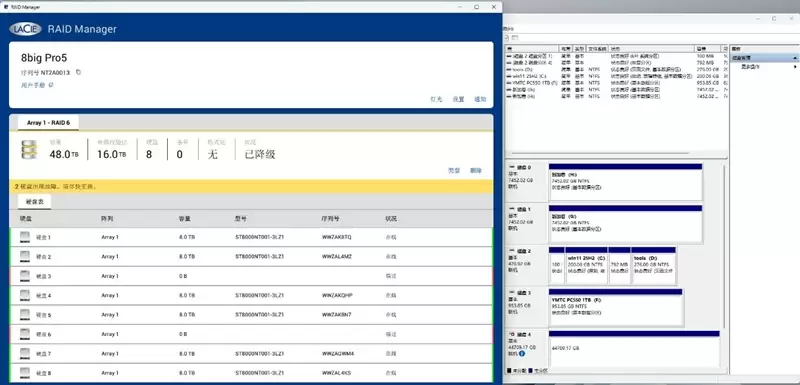Click the 48.0 TB capacity value
This screenshot has width=800, height=385.
(x=64, y=154)
